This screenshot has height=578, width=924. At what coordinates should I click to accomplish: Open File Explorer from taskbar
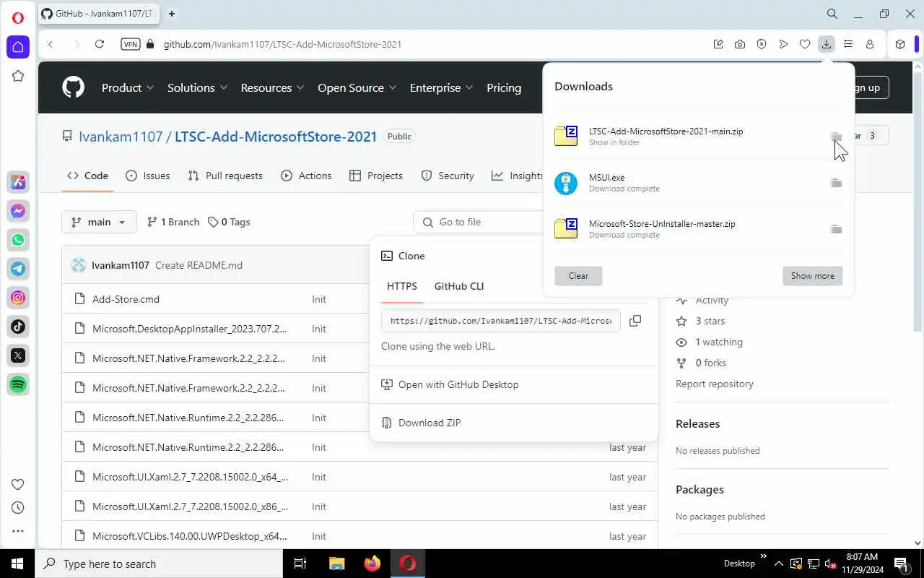(337, 564)
